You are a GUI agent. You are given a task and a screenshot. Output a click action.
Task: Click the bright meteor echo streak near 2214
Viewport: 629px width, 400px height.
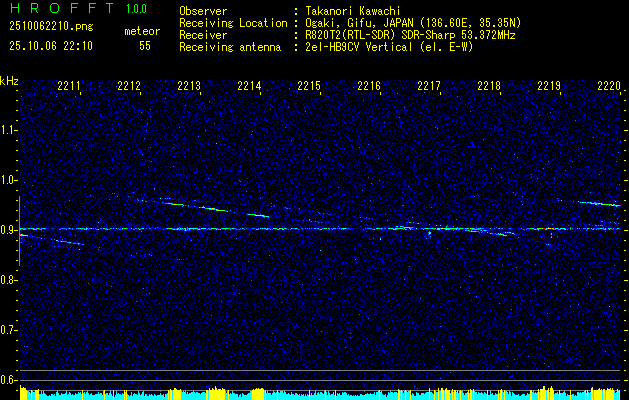(258, 215)
